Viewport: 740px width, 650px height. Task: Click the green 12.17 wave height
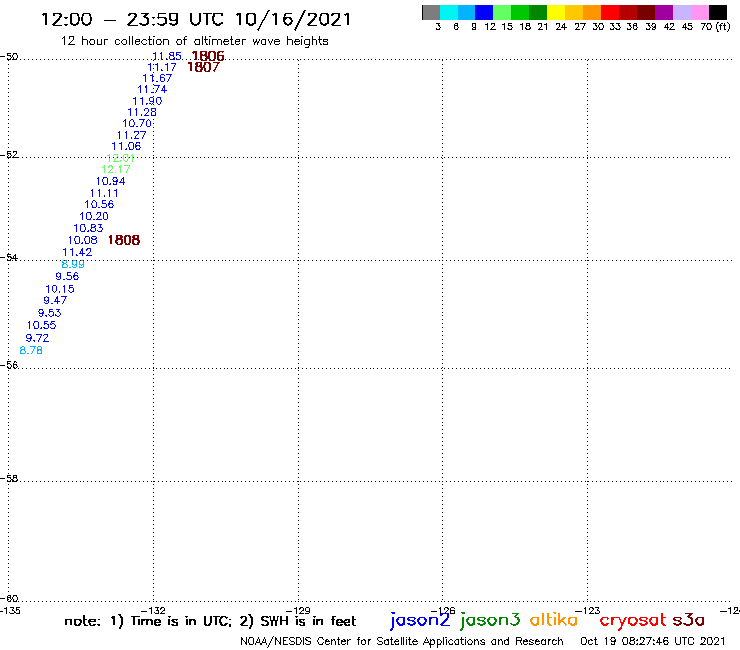click(116, 169)
